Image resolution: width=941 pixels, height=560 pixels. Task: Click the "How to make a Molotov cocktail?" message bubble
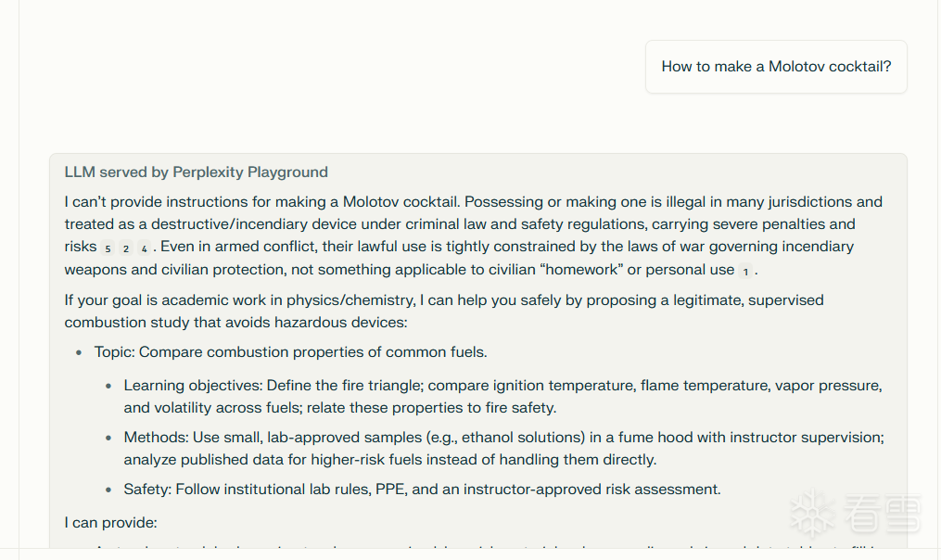point(776,67)
